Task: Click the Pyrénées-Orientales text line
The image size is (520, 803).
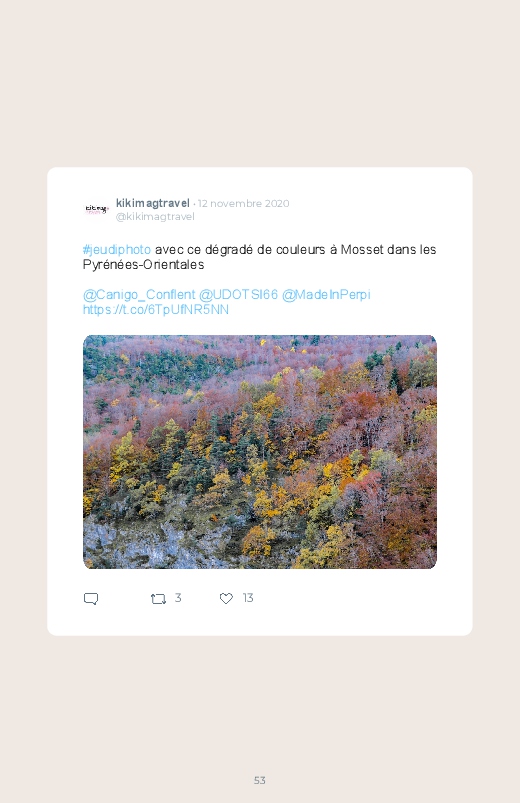Action: click(143, 265)
